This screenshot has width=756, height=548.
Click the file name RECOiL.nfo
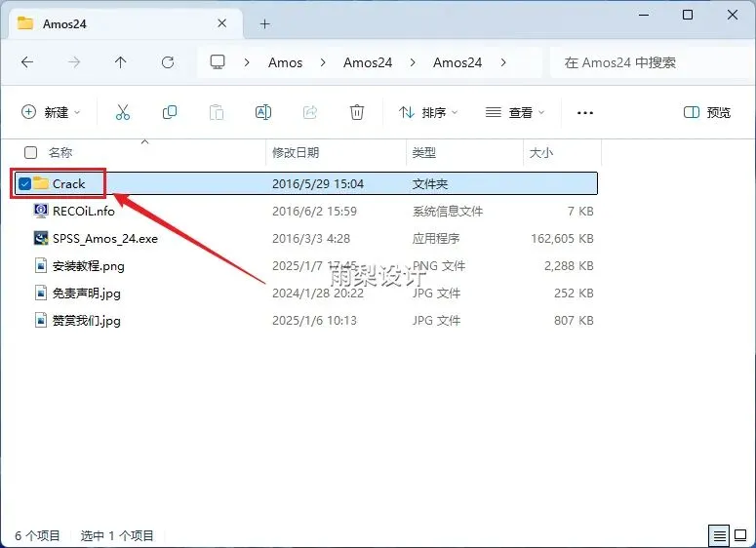(x=84, y=211)
